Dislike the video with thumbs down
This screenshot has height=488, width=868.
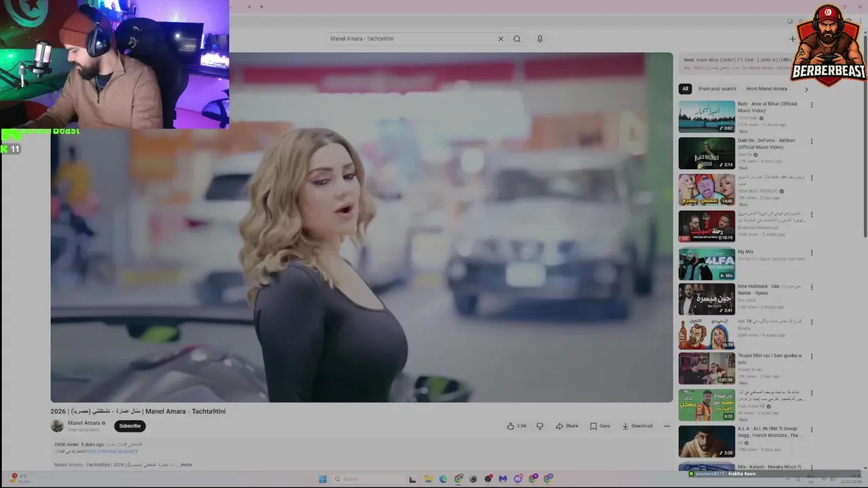coord(540,426)
